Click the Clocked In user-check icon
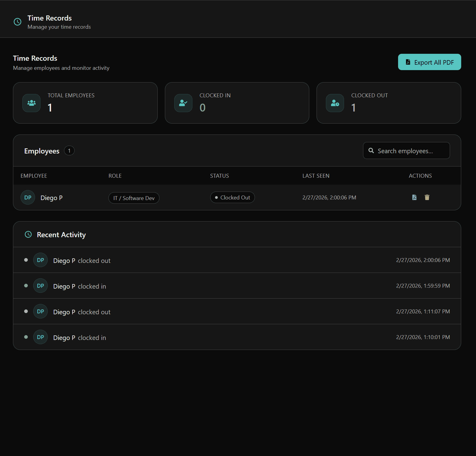Viewport: 476px width, 456px height. pos(183,103)
